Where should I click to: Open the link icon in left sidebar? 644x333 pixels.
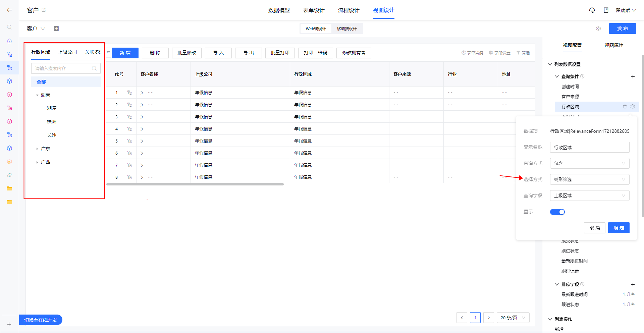coord(9,175)
